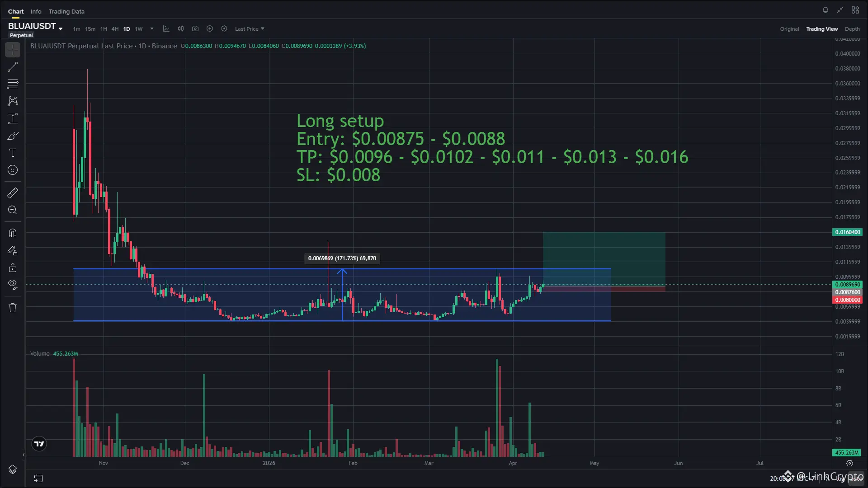Toggle lock all drawing tools
Screen dimensions: 868x488
click(13, 267)
